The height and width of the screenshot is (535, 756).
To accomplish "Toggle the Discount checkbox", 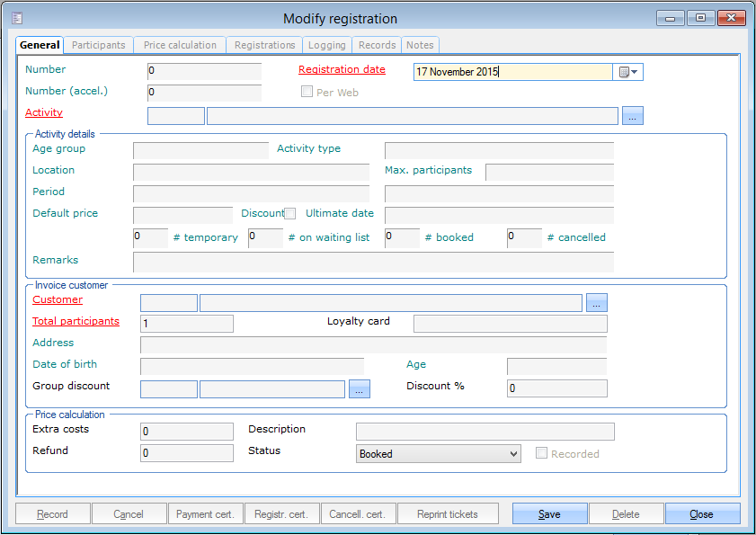I will click(x=289, y=214).
